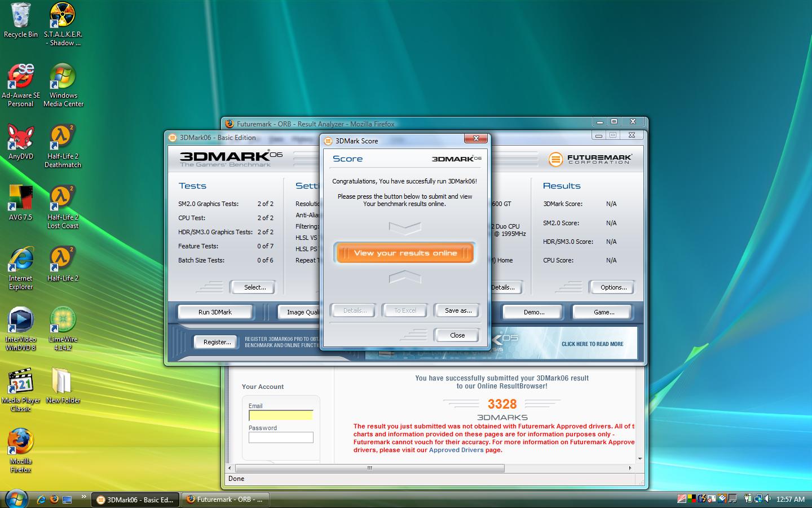The width and height of the screenshot is (812, 508).
Task: Click the taskbar clock showing 12:57 AM
Action: pos(790,499)
